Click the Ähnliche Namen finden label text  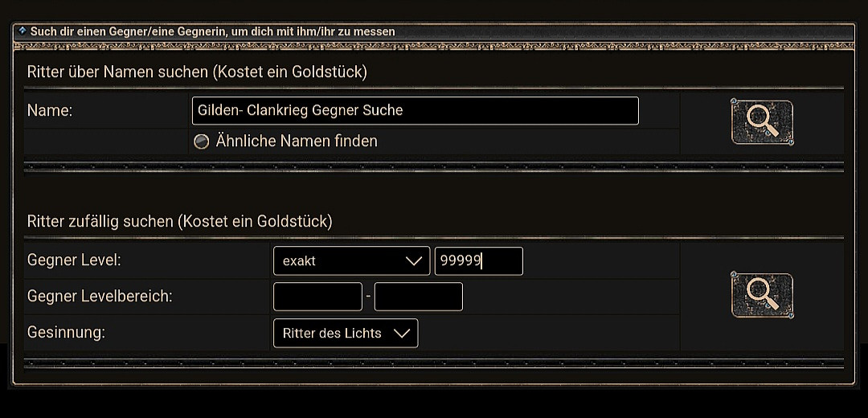[297, 141]
